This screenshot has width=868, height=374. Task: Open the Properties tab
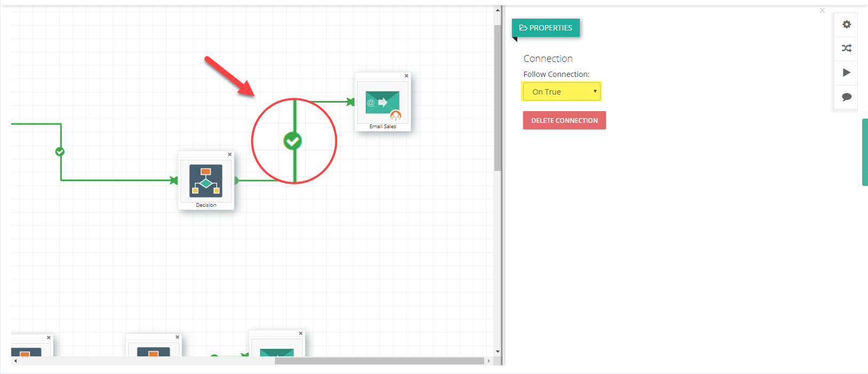click(x=546, y=28)
